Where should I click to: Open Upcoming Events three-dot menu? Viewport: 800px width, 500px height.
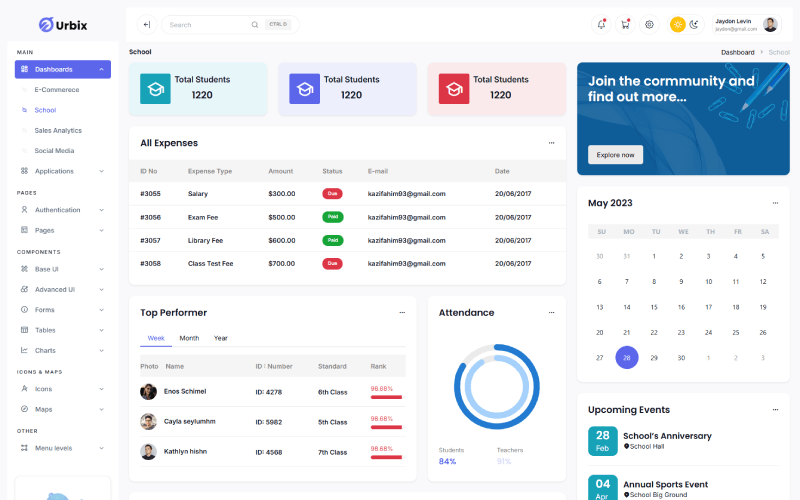pos(774,409)
